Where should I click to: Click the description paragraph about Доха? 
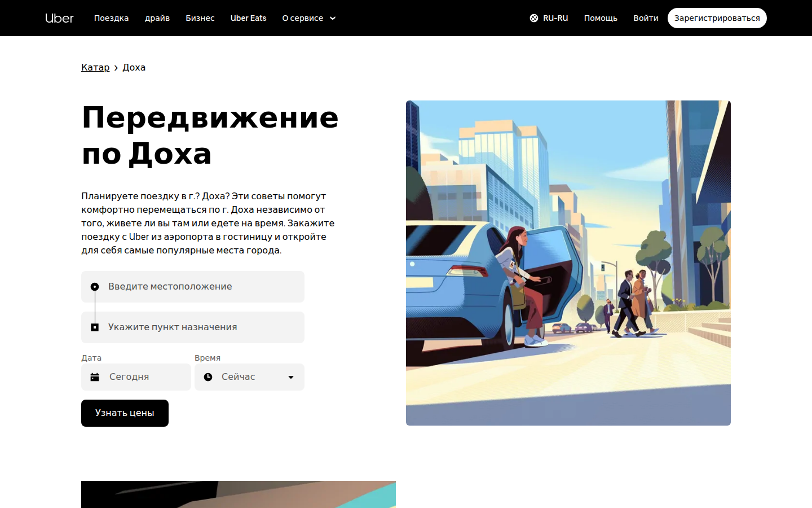208,223
